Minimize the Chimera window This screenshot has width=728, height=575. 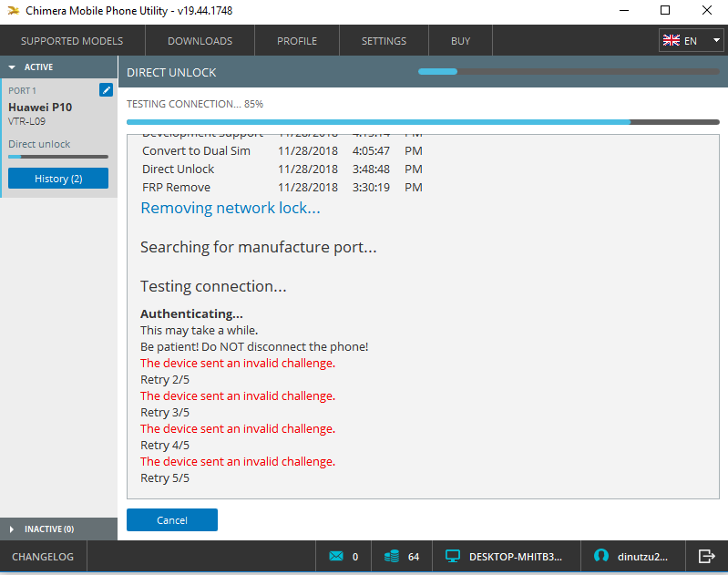click(624, 10)
